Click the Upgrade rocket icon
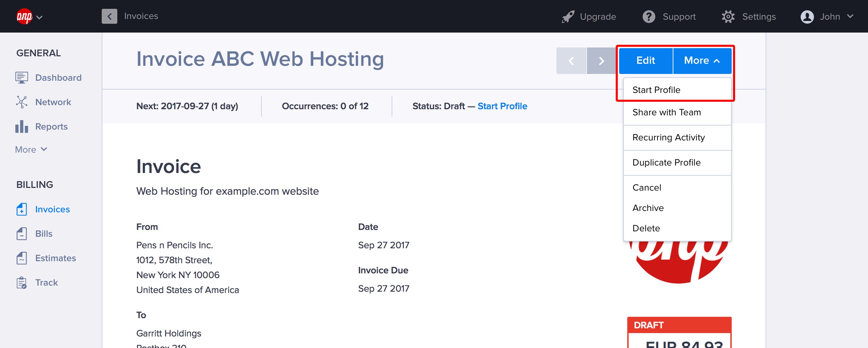The image size is (868, 348). pos(568,17)
